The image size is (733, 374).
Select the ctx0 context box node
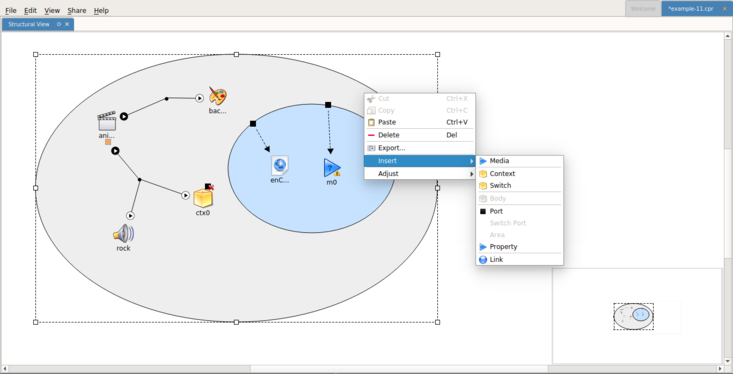(x=203, y=198)
